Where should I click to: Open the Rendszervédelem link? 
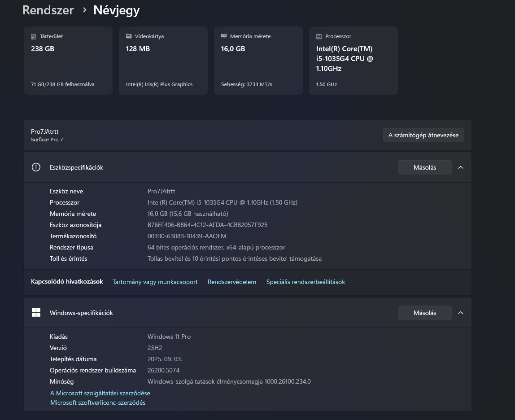232,282
